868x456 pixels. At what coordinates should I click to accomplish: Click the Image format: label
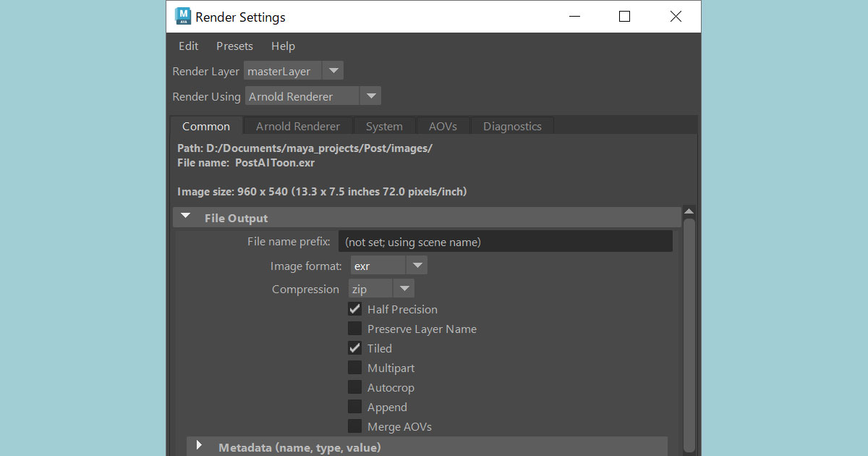pyautogui.click(x=306, y=266)
